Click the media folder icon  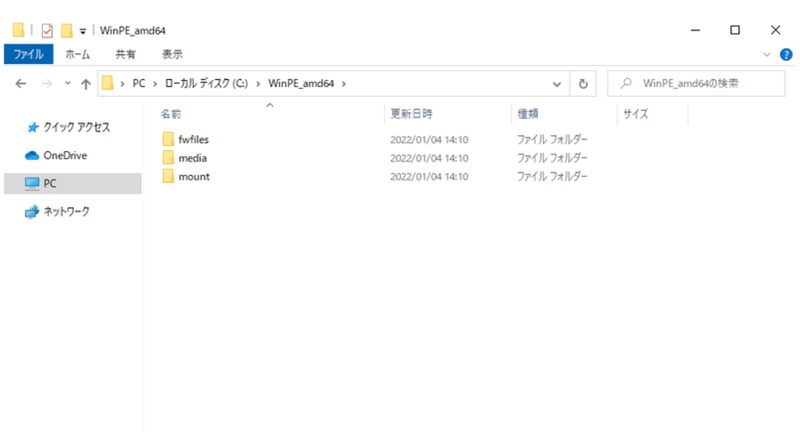pyautogui.click(x=168, y=158)
